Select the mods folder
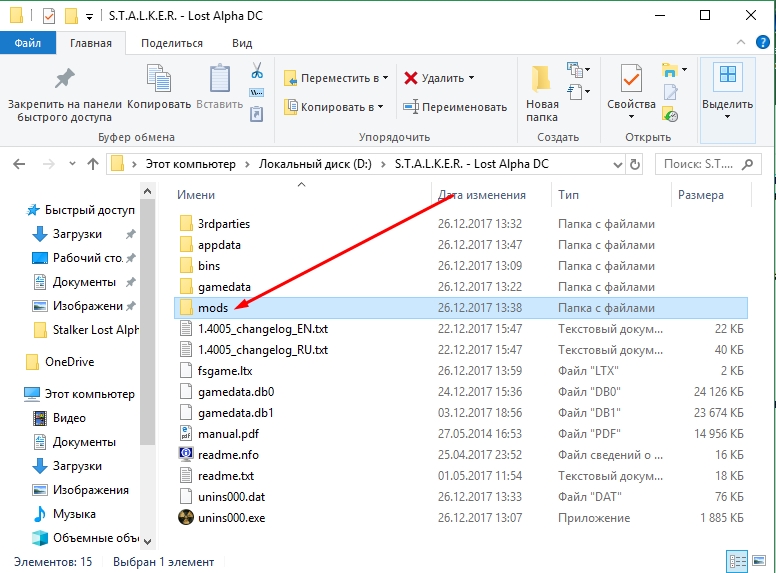This screenshot has height=573, width=776. click(461, 308)
